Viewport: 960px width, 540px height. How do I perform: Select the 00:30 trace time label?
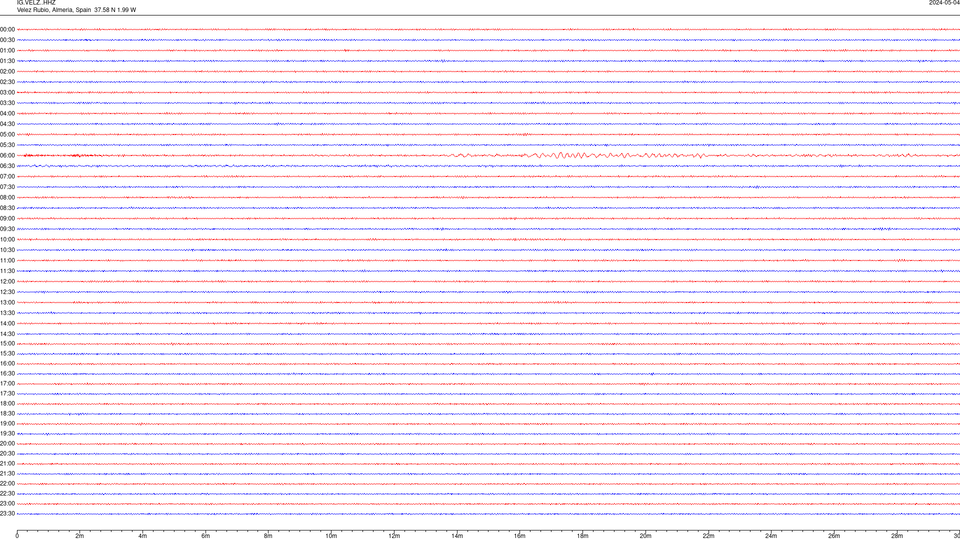click(x=7, y=40)
